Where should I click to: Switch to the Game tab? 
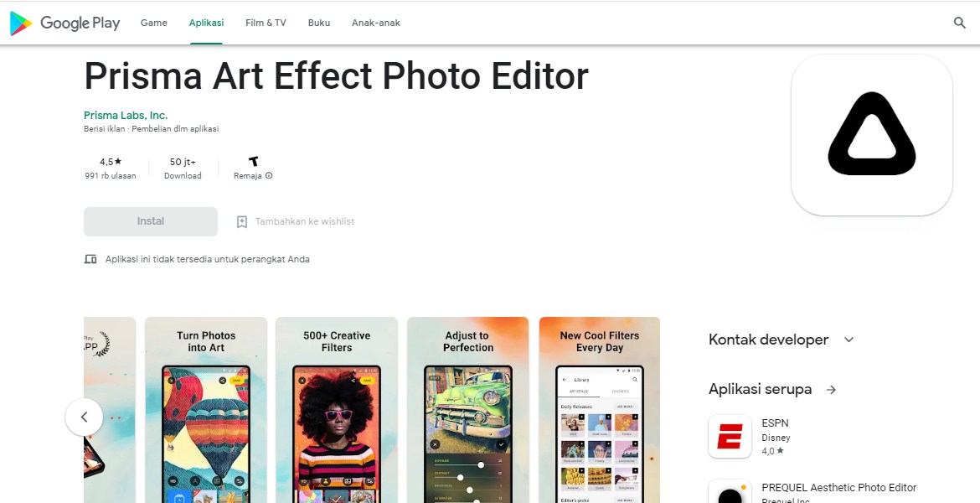click(x=154, y=23)
